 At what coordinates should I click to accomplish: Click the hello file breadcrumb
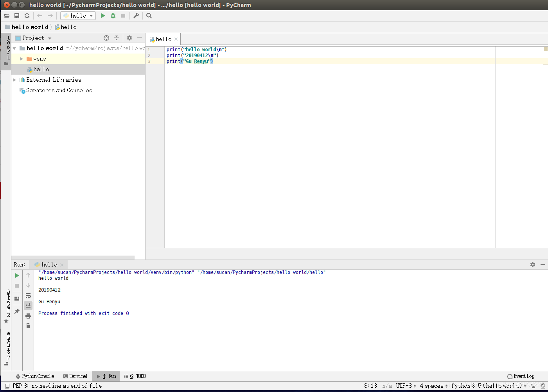point(66,27)
